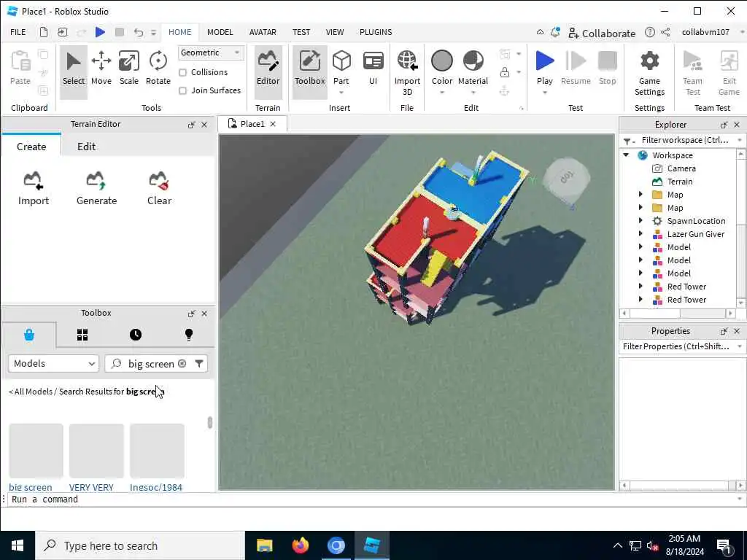
Task: Open the Filter Properties dropdown arrow
Action: click(x=740, y=346)
